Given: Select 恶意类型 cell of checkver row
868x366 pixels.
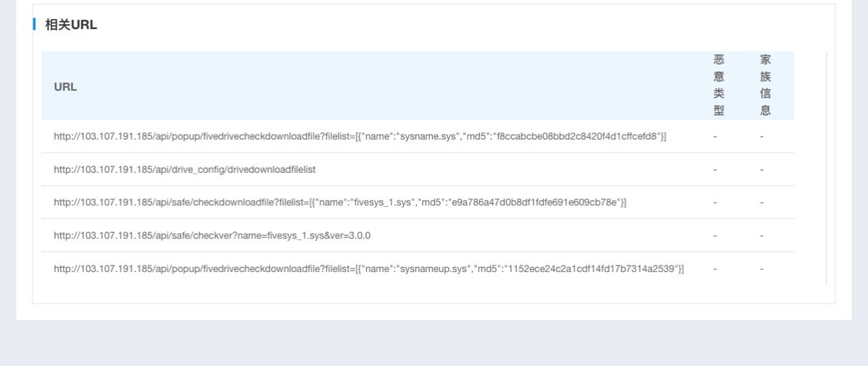Looking at the screenshot, I should click(715, 236).
